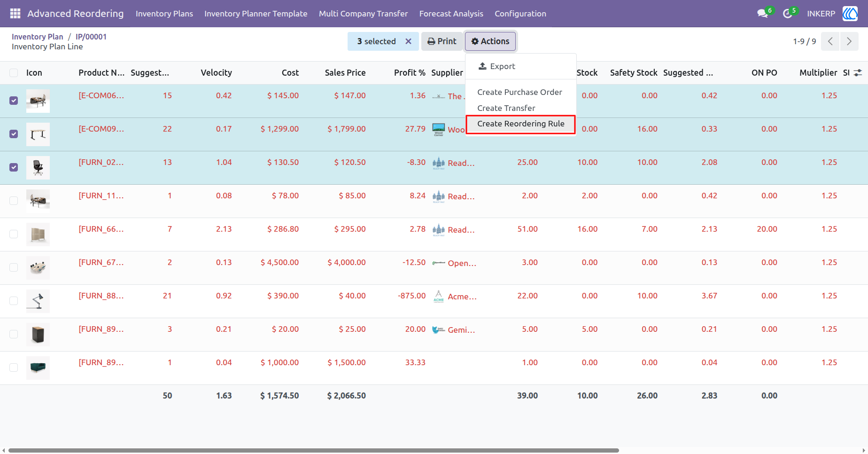Sort by the Velocity column header

(x=216, y=73)
